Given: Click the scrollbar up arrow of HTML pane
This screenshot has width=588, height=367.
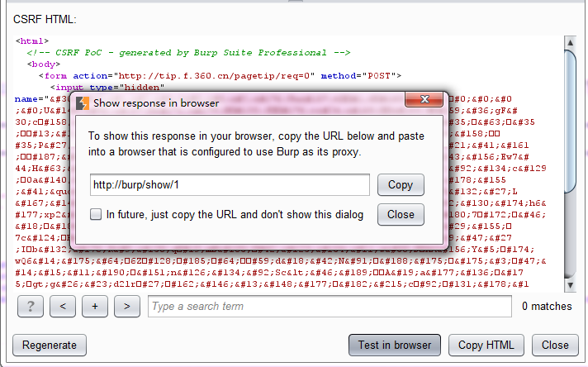Looking at the screenshot, I should click(569, 41).
